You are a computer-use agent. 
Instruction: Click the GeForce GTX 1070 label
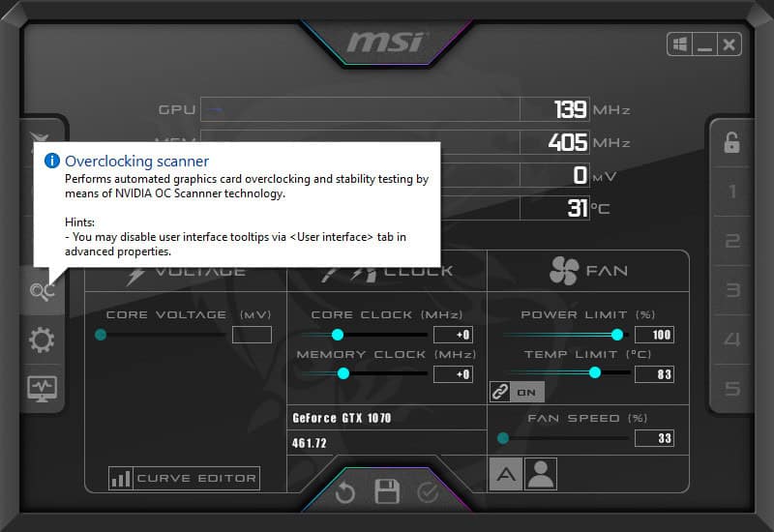(342, 418)
